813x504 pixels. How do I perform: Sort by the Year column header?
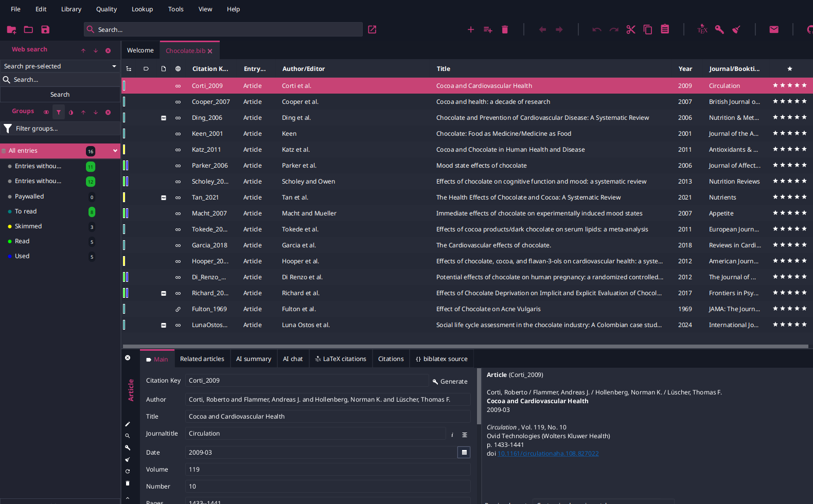pyautogui.click(x=685, y=69)
